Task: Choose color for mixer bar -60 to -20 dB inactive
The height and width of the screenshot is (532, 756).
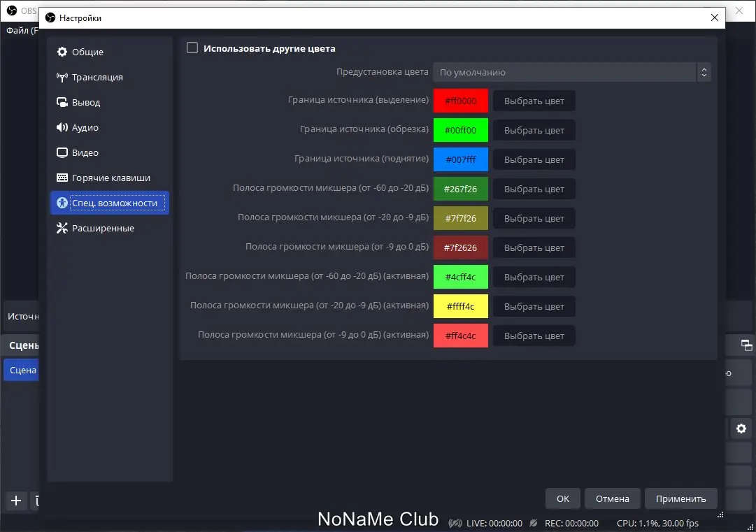Action: 534,189
